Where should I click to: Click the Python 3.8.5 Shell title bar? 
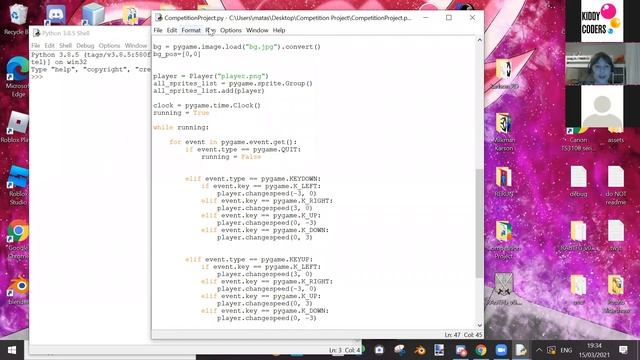click(x=91, y=33)
